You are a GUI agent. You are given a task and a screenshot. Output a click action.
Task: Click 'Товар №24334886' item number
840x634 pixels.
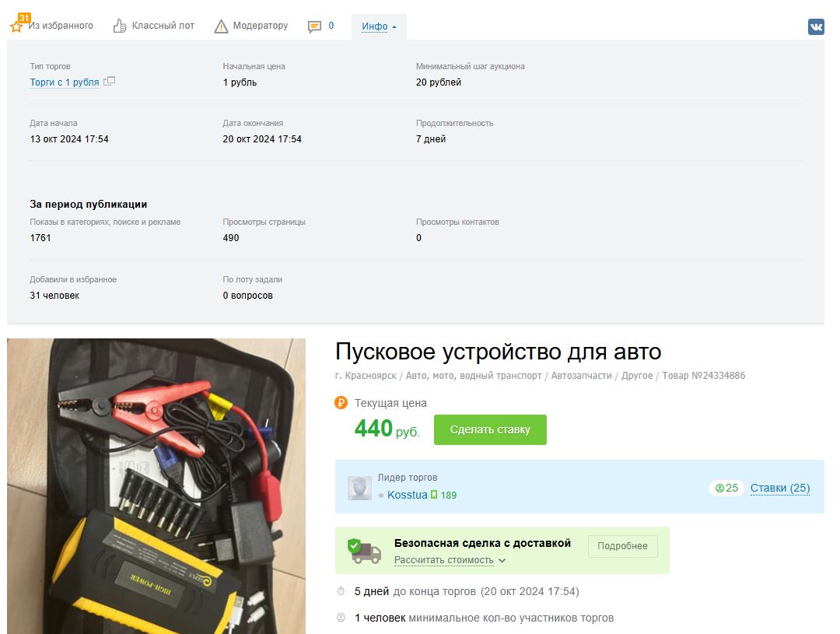[x=703, y=376]
